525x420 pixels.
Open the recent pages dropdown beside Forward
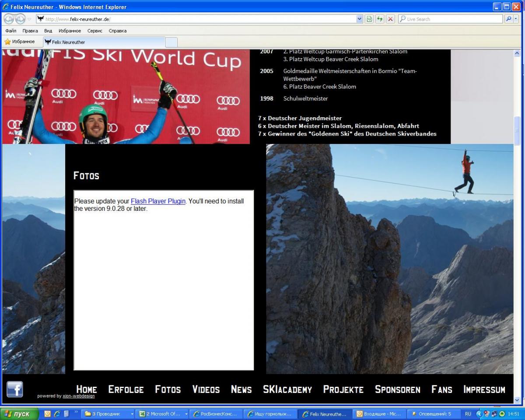(x=29, y=19)
